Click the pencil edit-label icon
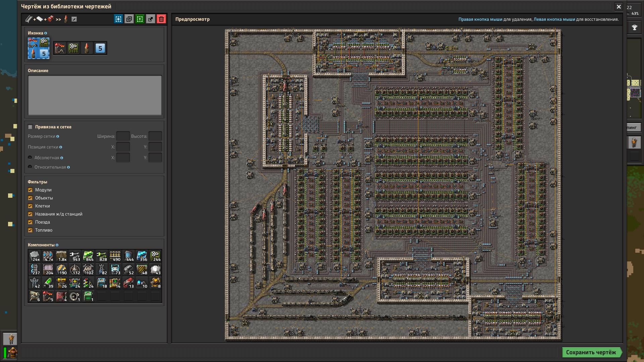Screen dimensions: 644x362 pos(74,19)
